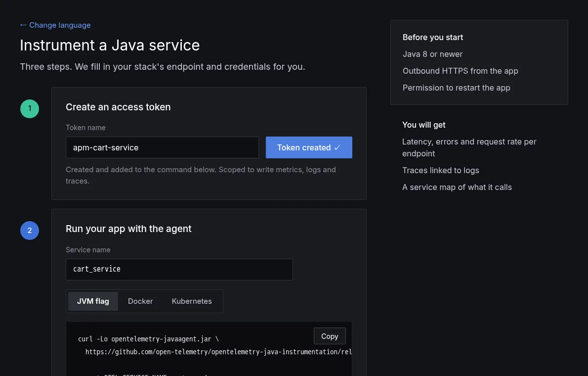This screenshot has height=376, width=588.
Task: Click the 'Service name' label
Action: pos(88,250)
